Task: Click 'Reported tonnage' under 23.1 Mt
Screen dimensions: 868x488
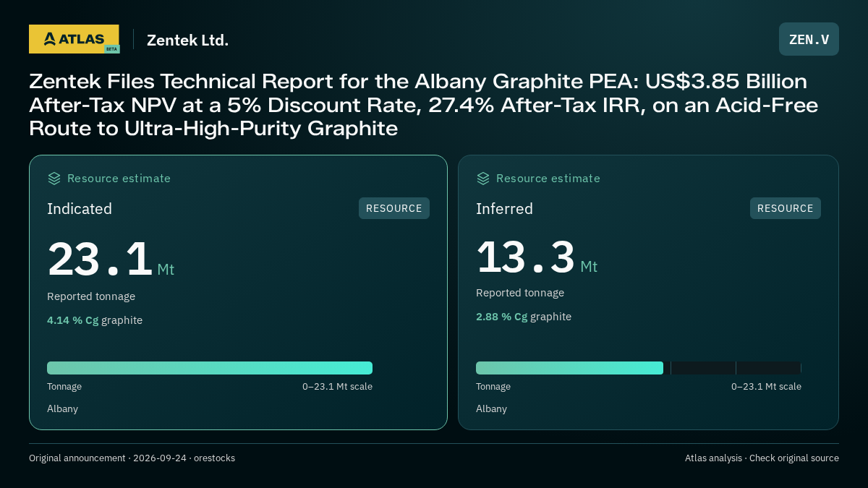Action: (91, 296)
